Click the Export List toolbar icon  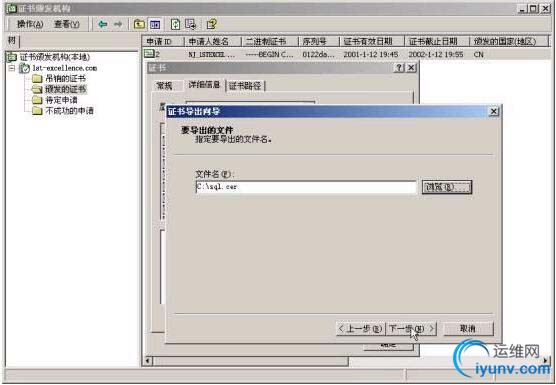coord(191,24)
